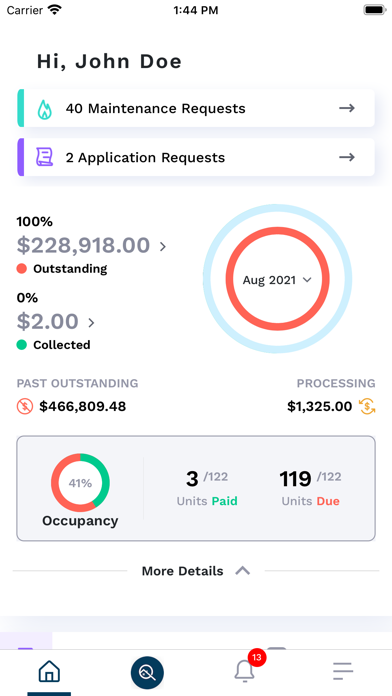
Task: Tap the 41% occupancy donut chart
Action: (80, 483)
